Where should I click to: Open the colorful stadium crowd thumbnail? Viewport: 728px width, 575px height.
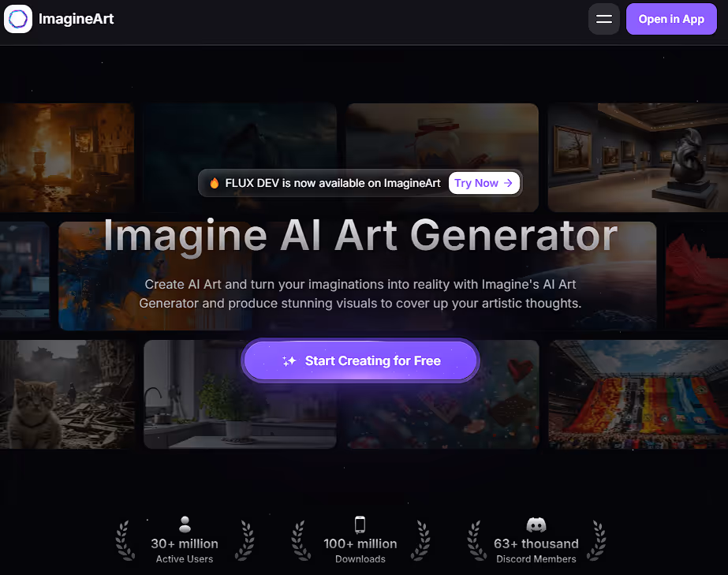[638, 394]
